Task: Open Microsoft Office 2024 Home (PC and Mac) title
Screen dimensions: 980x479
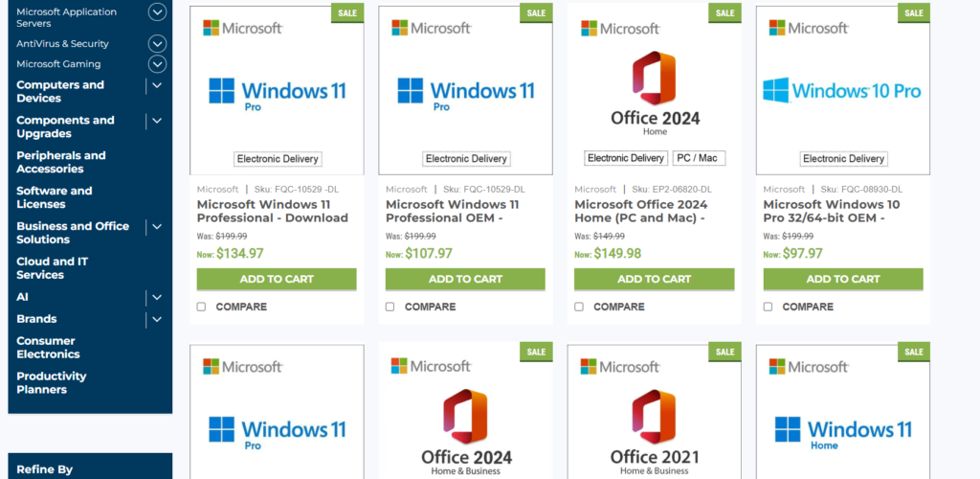Action: tap(641, 212)
